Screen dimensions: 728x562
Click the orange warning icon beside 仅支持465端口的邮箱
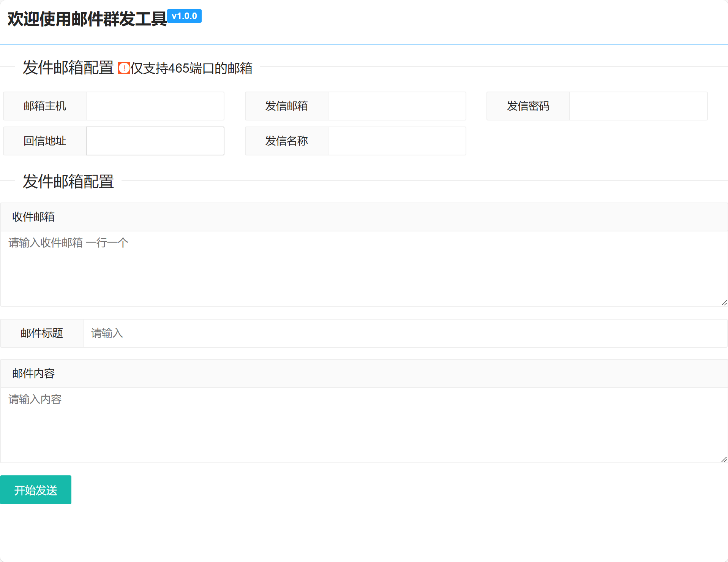point(124,68)
